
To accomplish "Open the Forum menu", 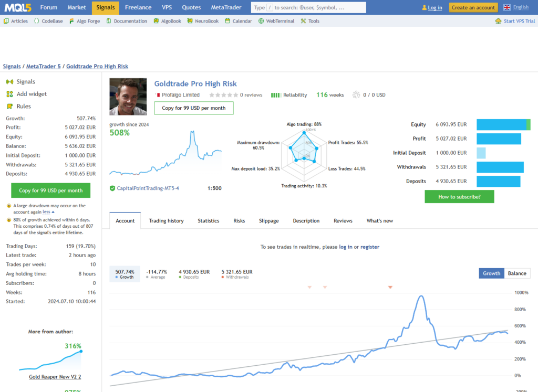I will (49, 7).
